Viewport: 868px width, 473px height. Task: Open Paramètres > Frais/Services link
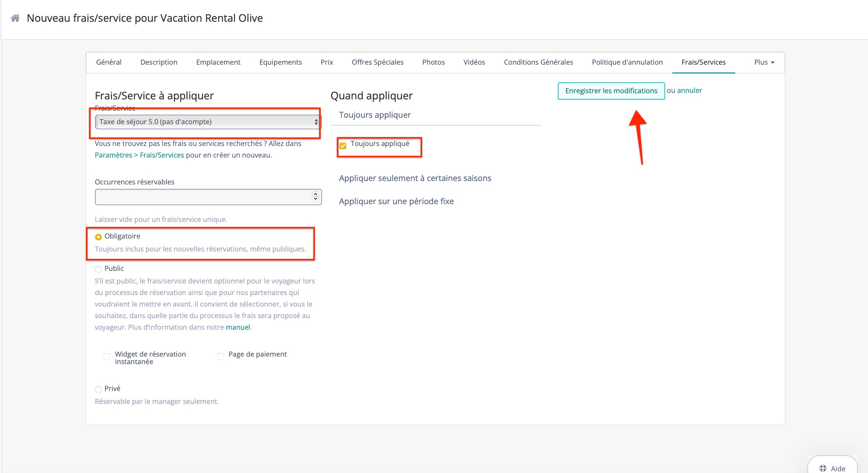pyautogui.click(x=139, y=155)
